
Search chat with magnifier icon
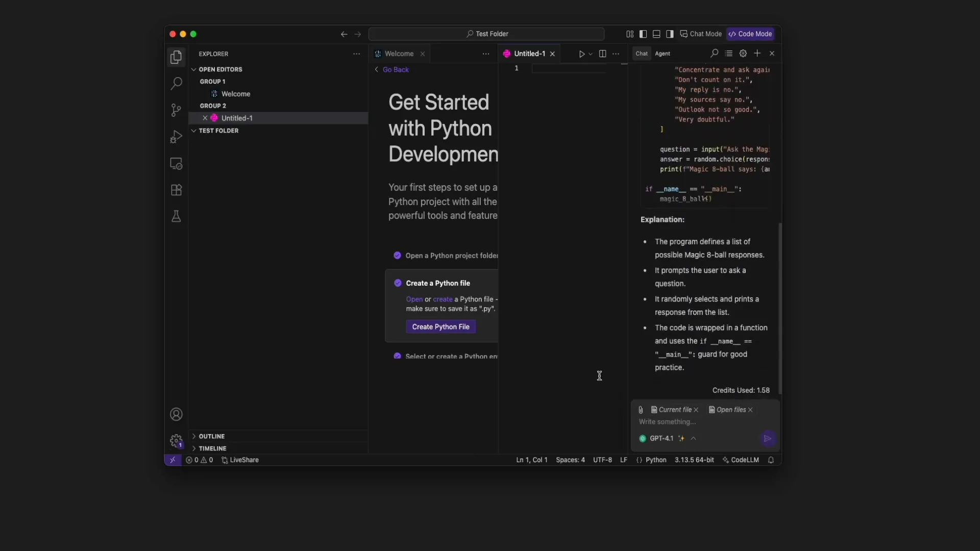pos(714,54)
